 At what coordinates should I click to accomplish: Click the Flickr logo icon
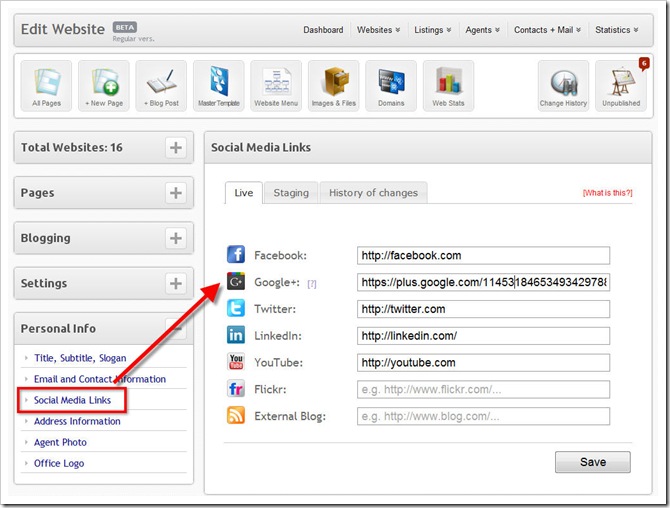tap(236, 389)
